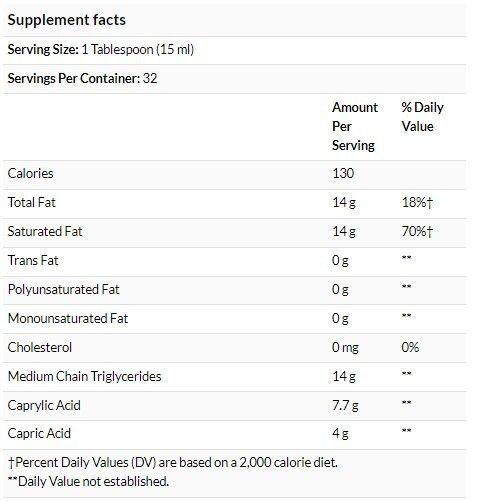This screenshot has height=501, width=479.
Task: Select the Monounsaturated Fat row label
Action: 68,318
